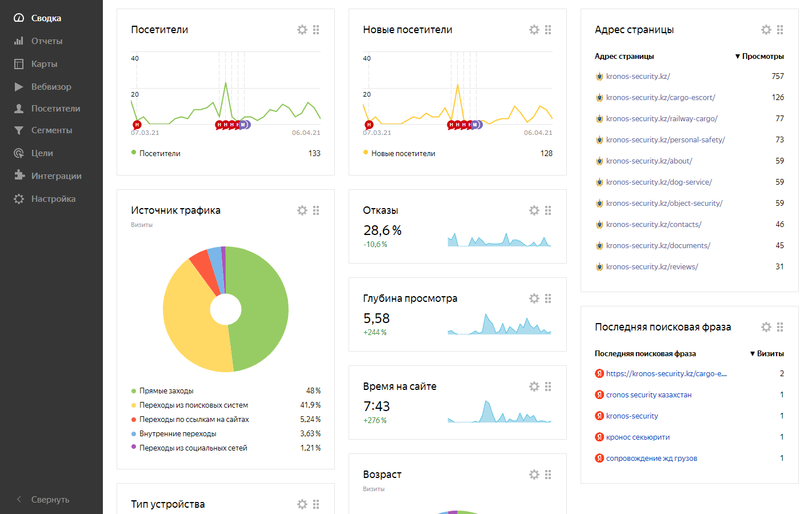Screen dimensions: 812x514
Task: Open search phrase кронос секьюрити
Action: point(638,437)
